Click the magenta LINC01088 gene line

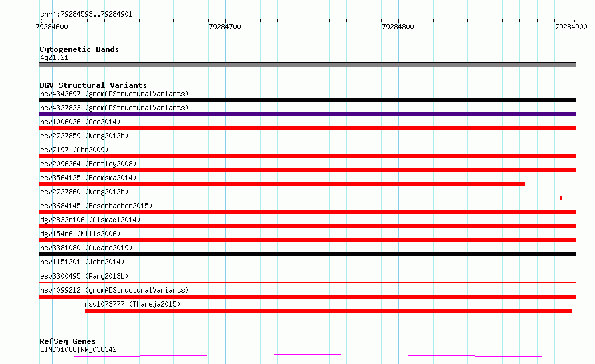pyautogui.click(x=308, y=356)
